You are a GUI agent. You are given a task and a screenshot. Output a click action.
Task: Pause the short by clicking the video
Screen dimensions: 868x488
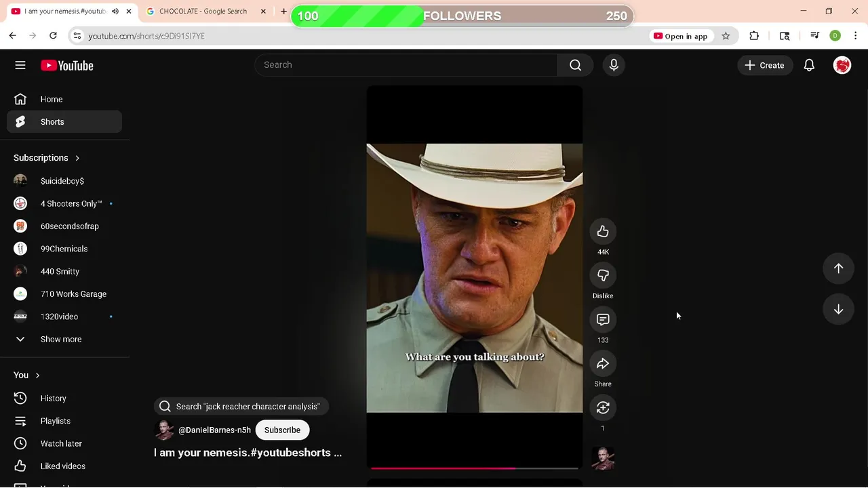(x=474, y=277)
